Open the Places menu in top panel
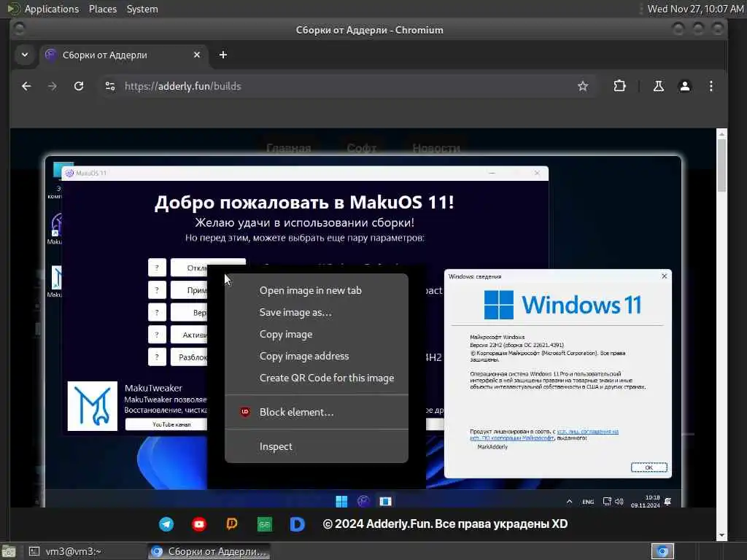This screenshot has width=747, height=560. pyautogui.click(x=102, y=9)
